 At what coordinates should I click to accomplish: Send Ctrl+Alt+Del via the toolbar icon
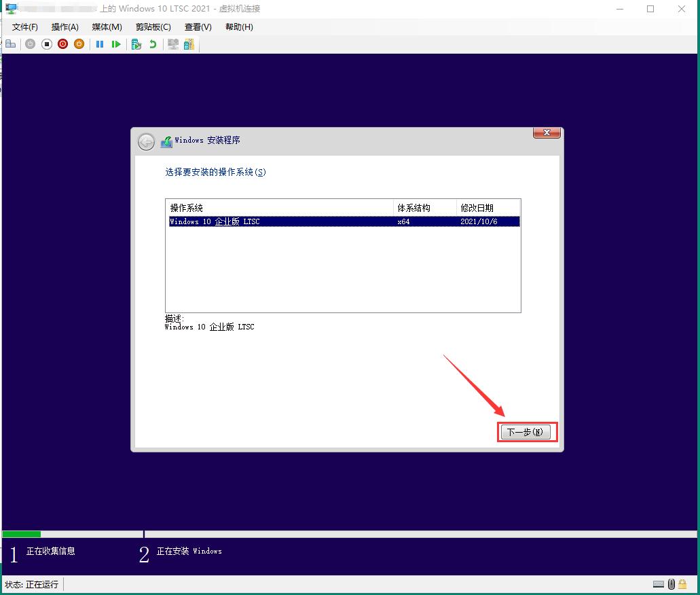pyautogui.click(x=11, y=43)
